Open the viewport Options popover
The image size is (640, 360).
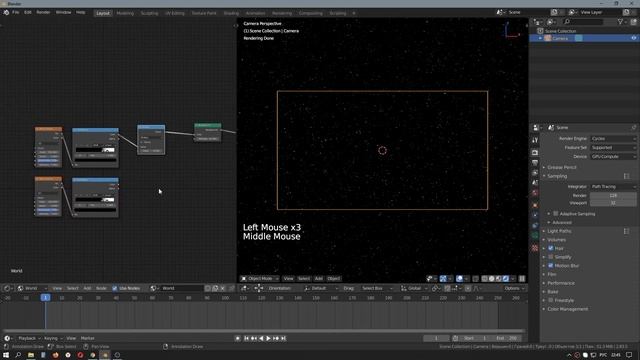[514, 288]
